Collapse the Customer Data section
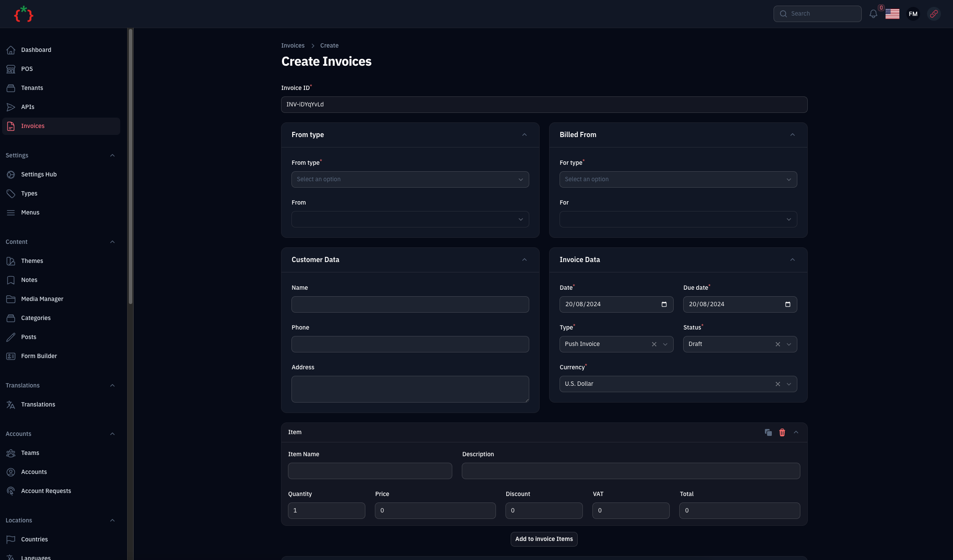This screenshot has height=560, width=953. point(524,260)
